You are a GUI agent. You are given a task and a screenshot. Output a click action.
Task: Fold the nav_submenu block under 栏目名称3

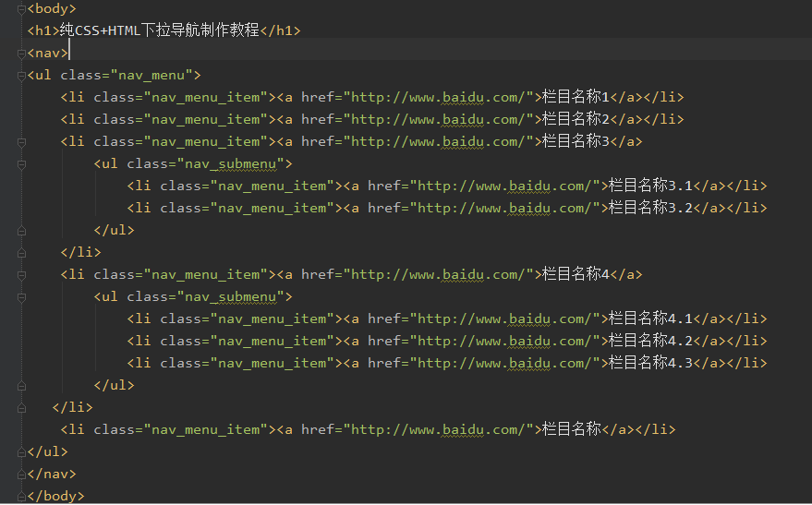coord(22,164)
